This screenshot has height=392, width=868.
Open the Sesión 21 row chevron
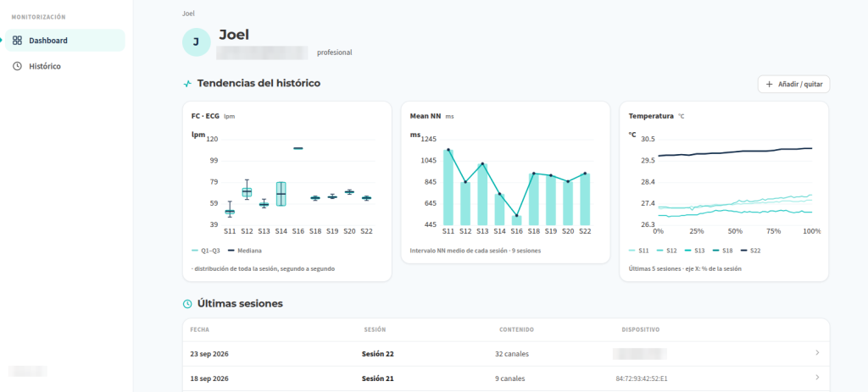817,378
